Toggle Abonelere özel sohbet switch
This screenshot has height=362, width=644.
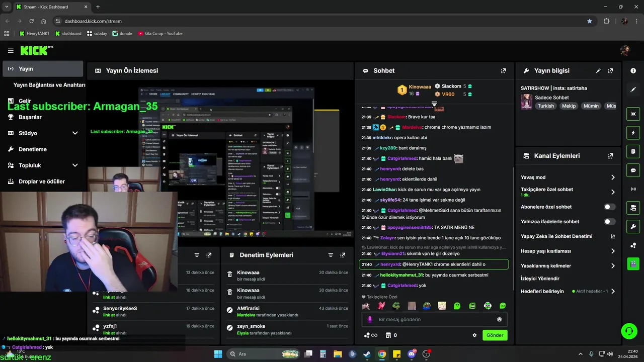tap(609, 207)
